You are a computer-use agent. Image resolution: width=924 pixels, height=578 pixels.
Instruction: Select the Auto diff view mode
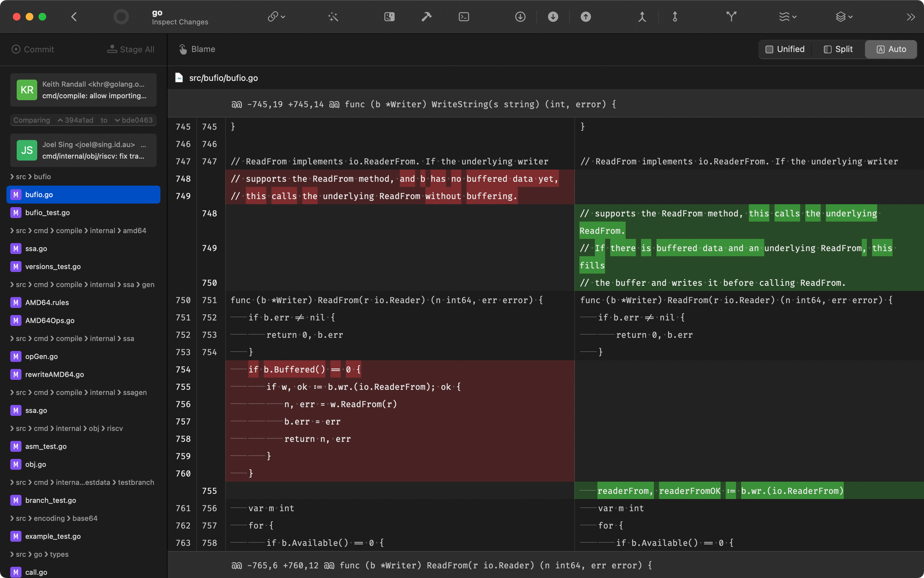pos(891,49)
